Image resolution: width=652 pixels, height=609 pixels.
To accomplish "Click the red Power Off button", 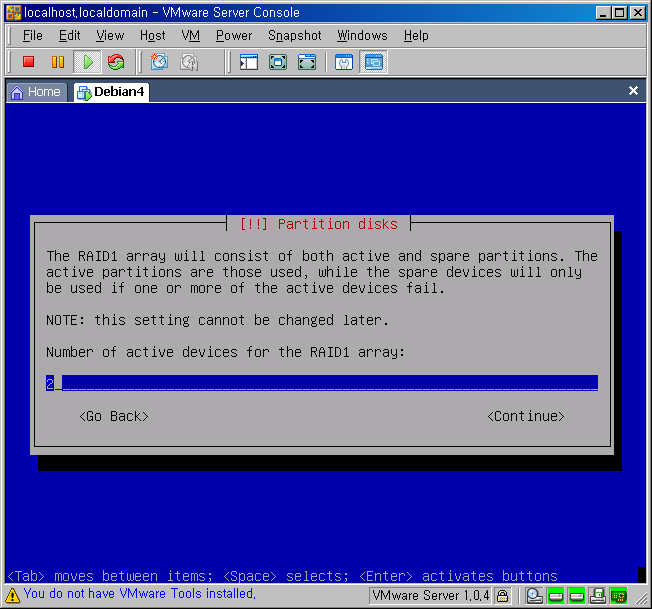I will [x=29, y=62].
